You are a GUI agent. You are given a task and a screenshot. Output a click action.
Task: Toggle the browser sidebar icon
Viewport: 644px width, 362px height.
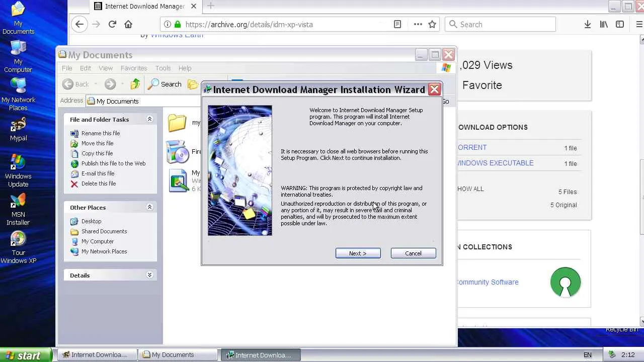[x=620, y=24]
